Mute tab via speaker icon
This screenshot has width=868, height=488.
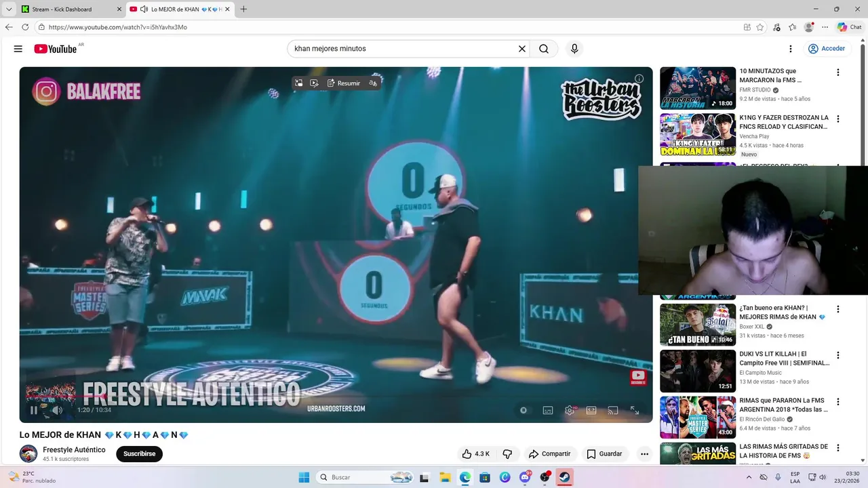click(x=144, y=9)
